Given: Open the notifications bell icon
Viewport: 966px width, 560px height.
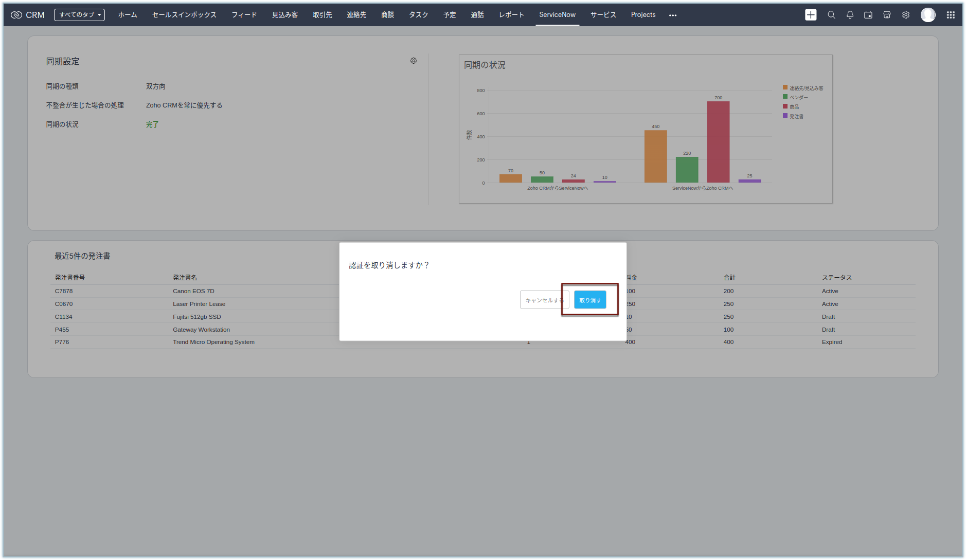Looking at the screenshot, I should [x=850, y=15].
